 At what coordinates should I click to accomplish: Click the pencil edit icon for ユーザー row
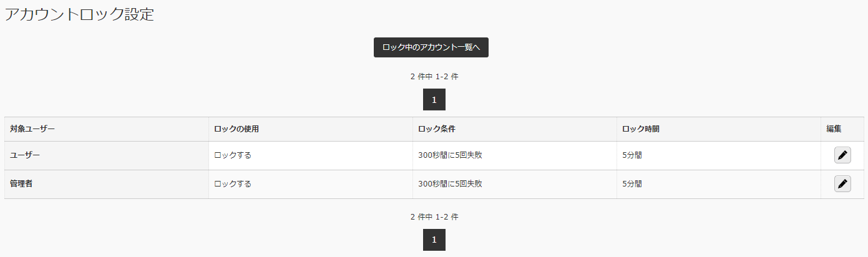[842, 155]
